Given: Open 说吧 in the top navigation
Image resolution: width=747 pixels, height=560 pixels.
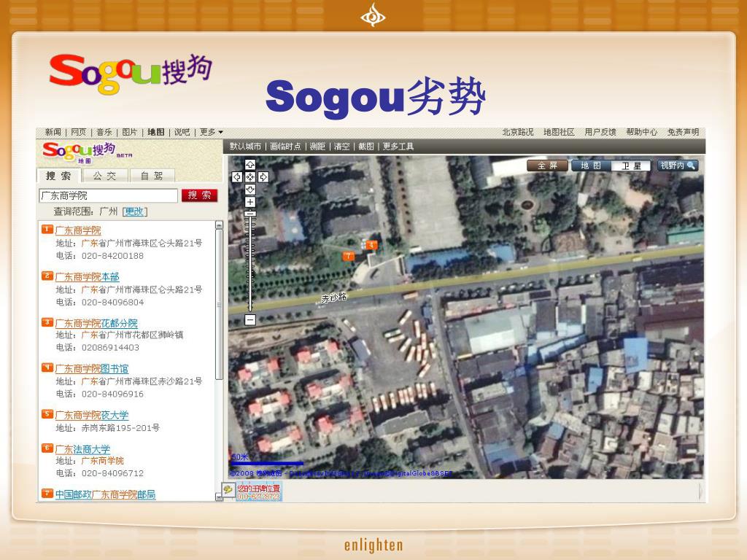Looking at the screenshot, I should click(182, 132).
